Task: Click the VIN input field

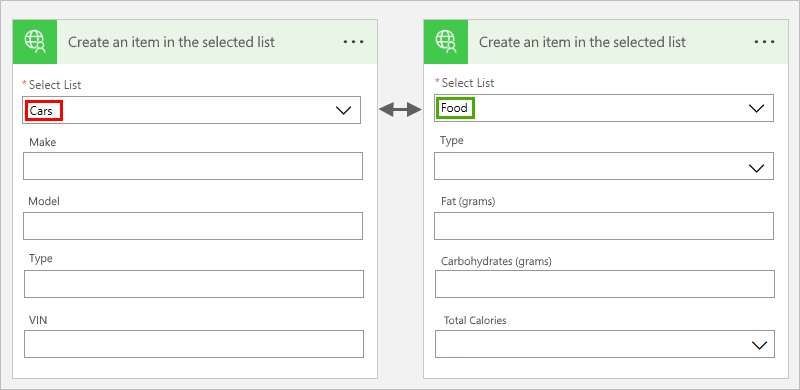Action: coord(194,344)
